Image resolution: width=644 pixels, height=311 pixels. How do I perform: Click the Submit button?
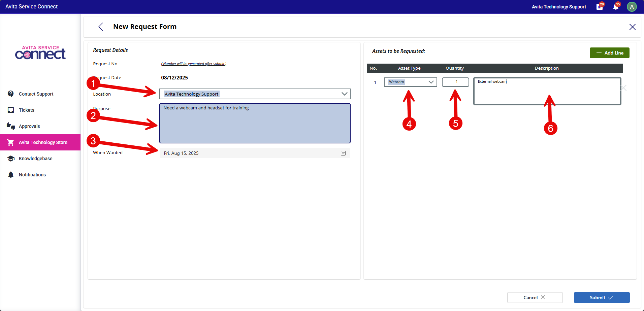point(602,298)
